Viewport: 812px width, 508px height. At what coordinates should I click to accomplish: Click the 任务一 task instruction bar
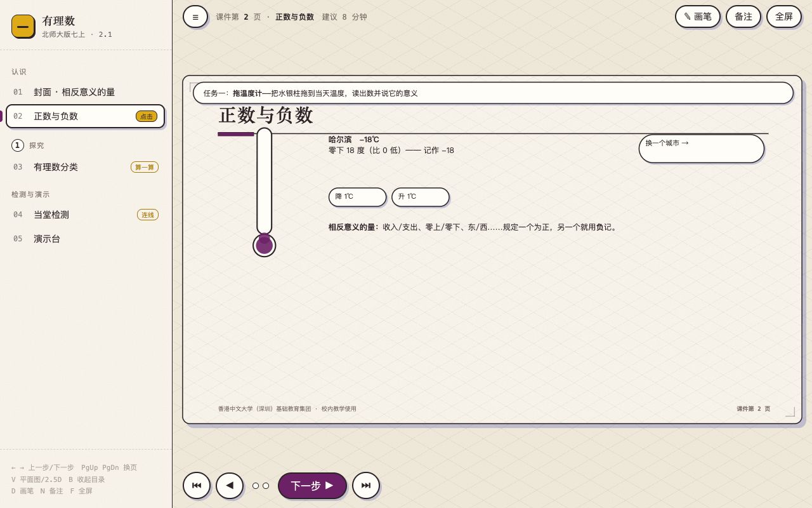coord(493,93)
